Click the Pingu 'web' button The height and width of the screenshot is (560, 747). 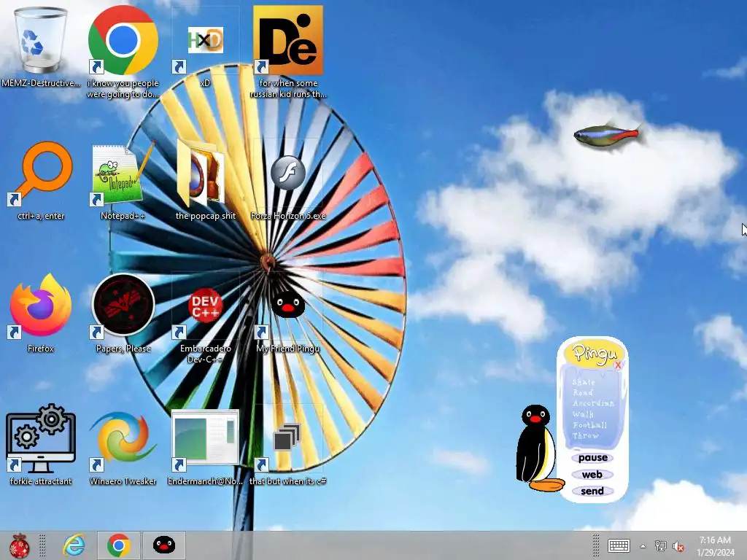point(592,474)
